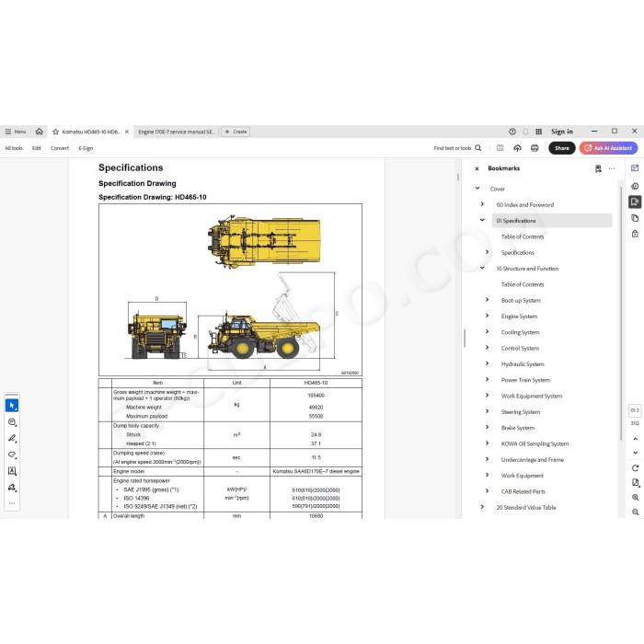This screenshot has height=644, width=644.
Task: Go to the Home icon
Action: click(39, 132)
